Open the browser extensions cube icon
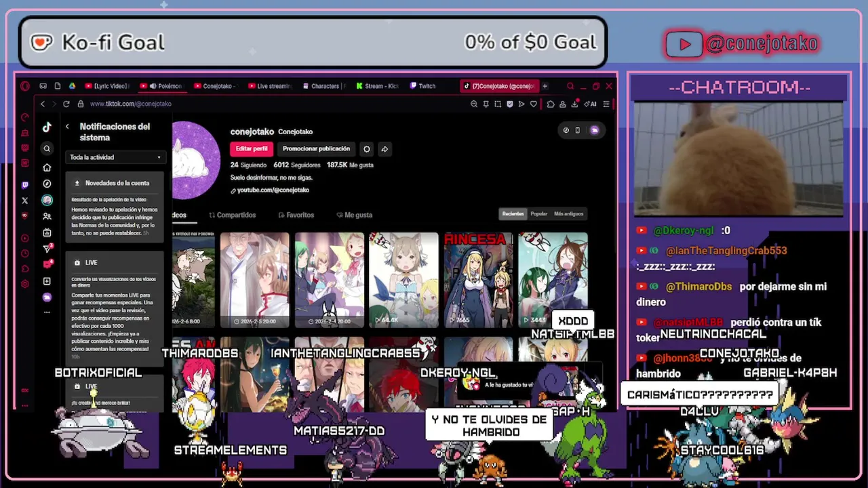868x488 pixels. pyautogui.click(x=551, y=104)
